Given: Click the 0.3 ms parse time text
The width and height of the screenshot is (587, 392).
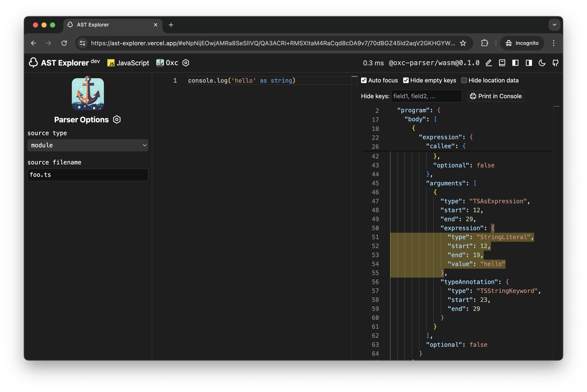Looking at the screenshot, I should coord(373,63).
